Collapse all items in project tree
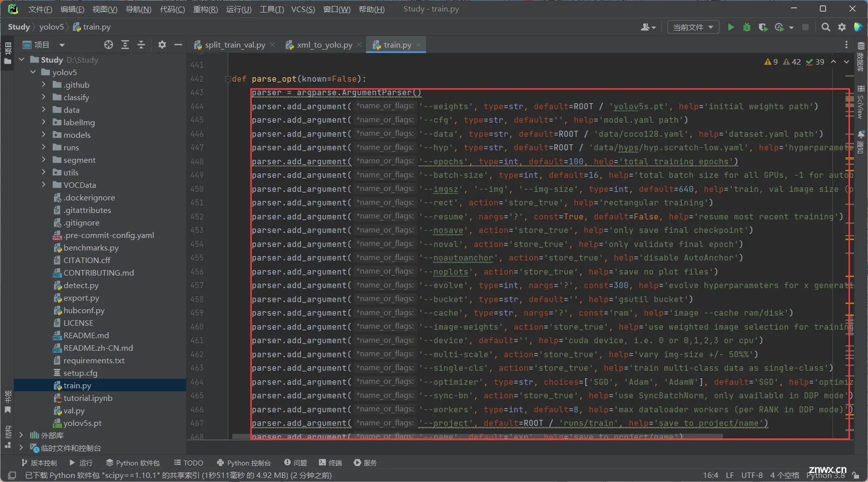Viewport: 868px width, 482px height. [141, 45]
